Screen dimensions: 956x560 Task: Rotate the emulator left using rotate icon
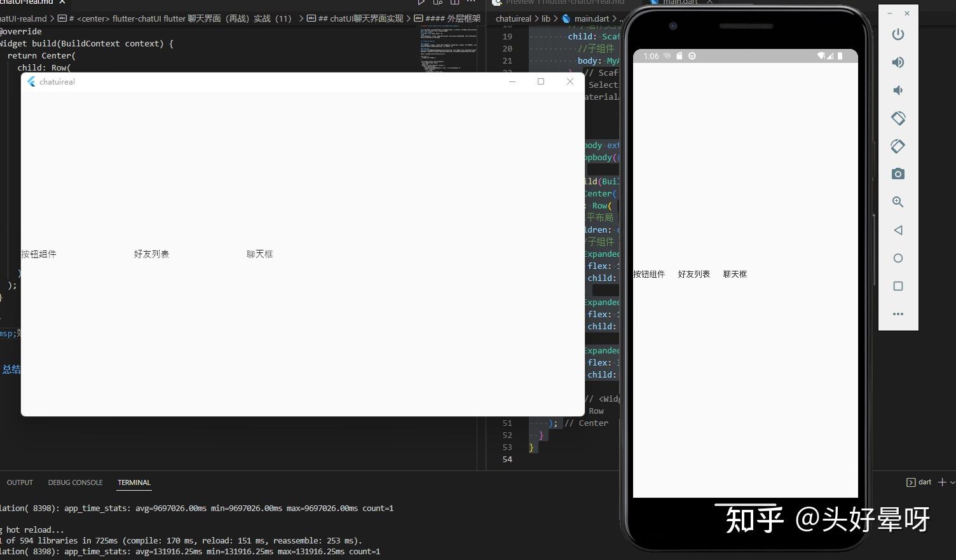[898, 118]
